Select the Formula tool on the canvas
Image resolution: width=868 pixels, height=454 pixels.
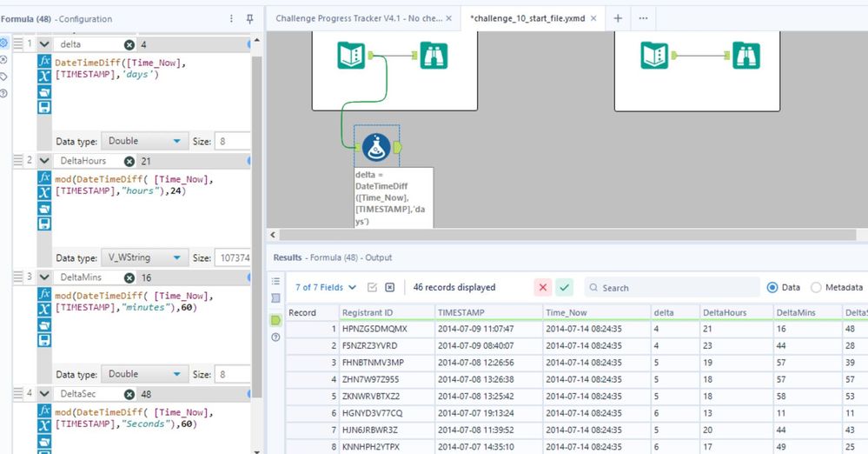(376, 147)
